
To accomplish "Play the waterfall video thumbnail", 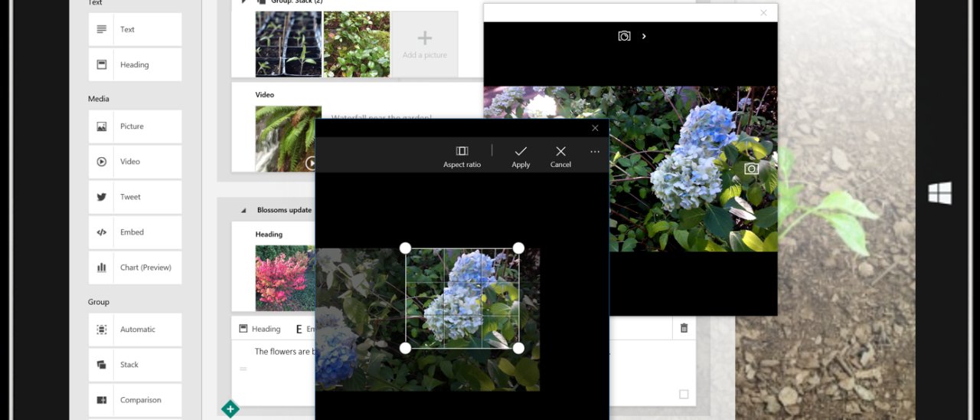I will [x=311, y=162].
